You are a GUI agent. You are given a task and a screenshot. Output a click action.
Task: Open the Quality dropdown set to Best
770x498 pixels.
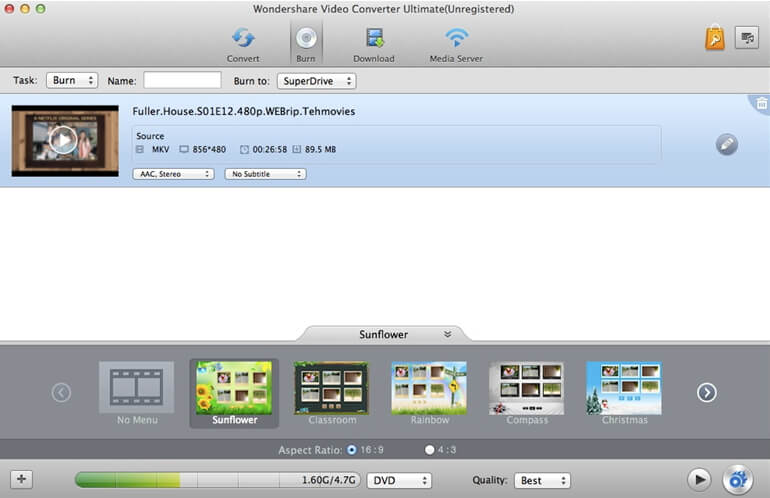(542, 480)
